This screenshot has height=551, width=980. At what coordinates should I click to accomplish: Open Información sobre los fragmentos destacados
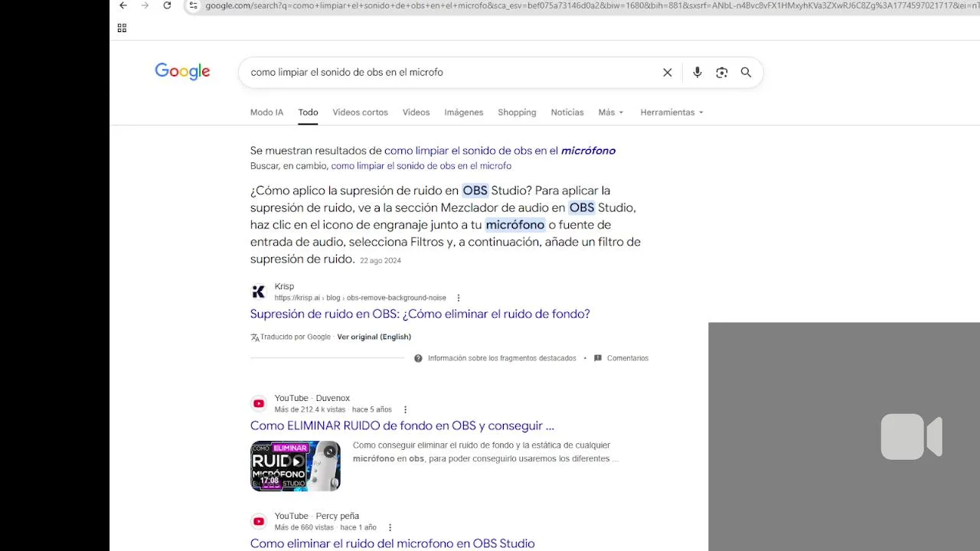click(x=502, y=358)
